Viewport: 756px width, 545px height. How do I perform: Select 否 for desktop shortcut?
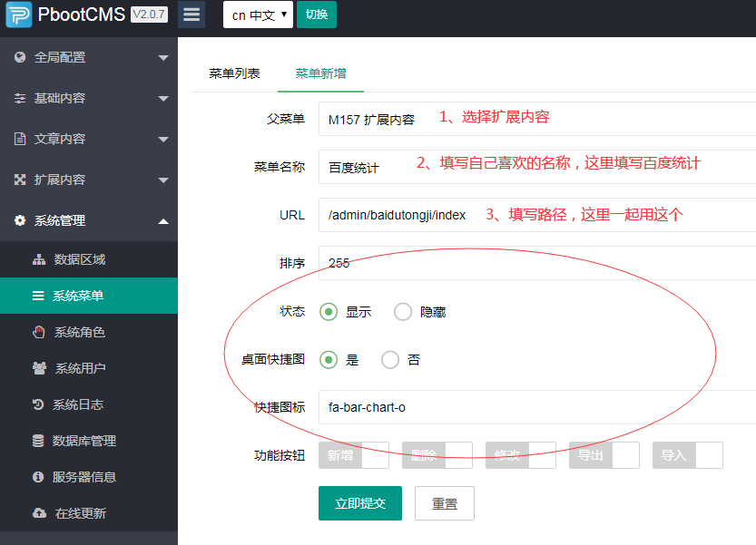click(390, 360)
